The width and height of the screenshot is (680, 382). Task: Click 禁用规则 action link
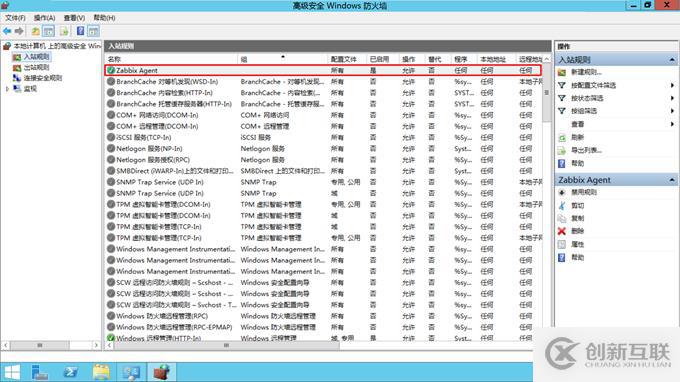[x=584, y=193]
